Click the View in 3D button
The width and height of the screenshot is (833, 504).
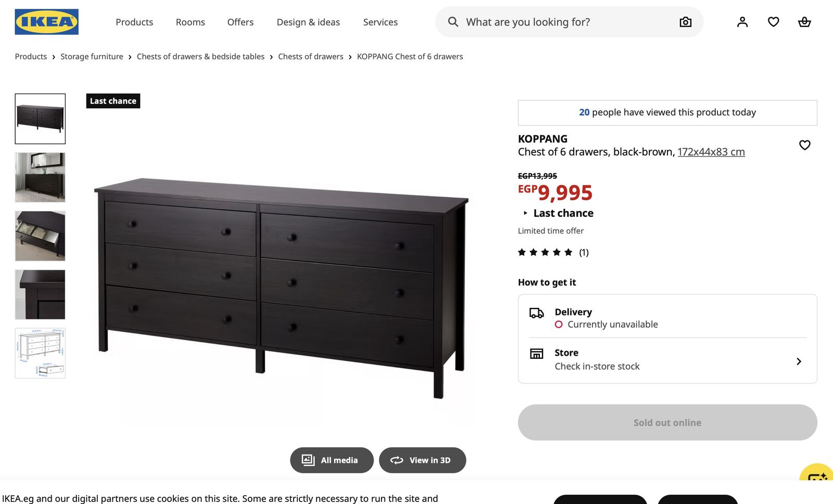(422, 460)
